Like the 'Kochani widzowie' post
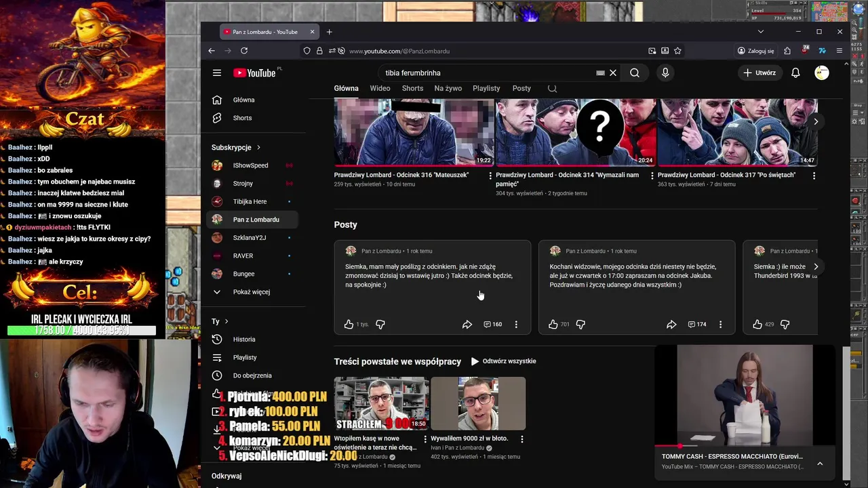Image resolution: width=868 pixels, height=488 pixels. point(553,325)
